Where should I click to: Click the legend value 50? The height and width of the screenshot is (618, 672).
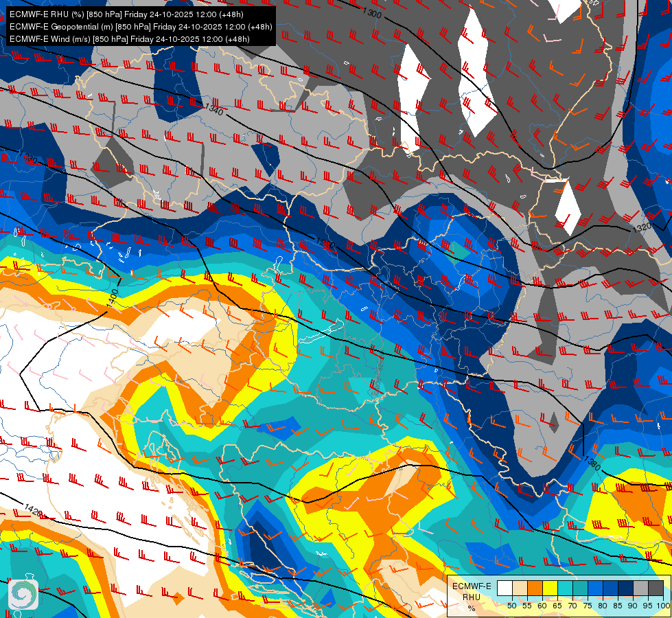coord(512,606)
